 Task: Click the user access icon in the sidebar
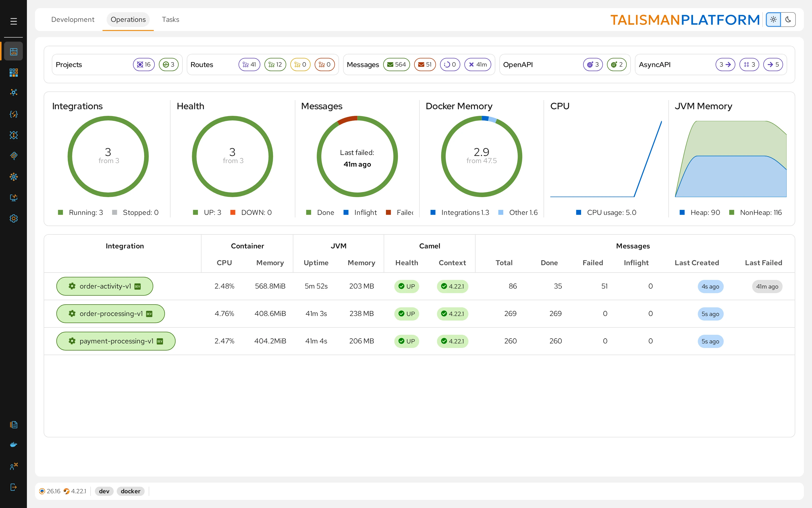coord(13,466)
